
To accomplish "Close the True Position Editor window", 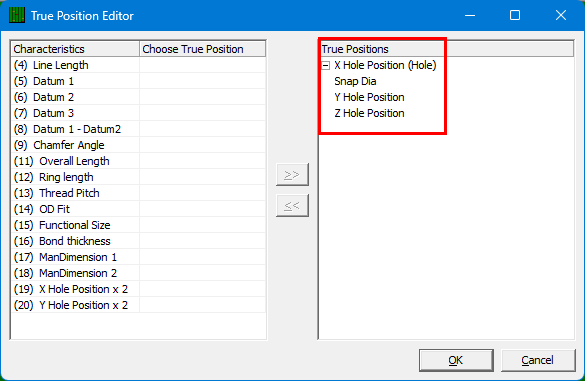I will [x=561, y=15].
